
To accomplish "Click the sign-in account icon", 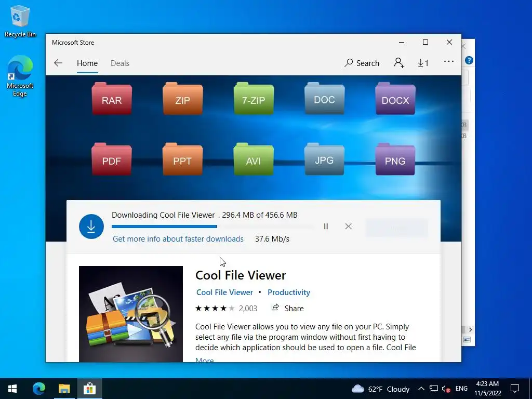I will point(399,63).
